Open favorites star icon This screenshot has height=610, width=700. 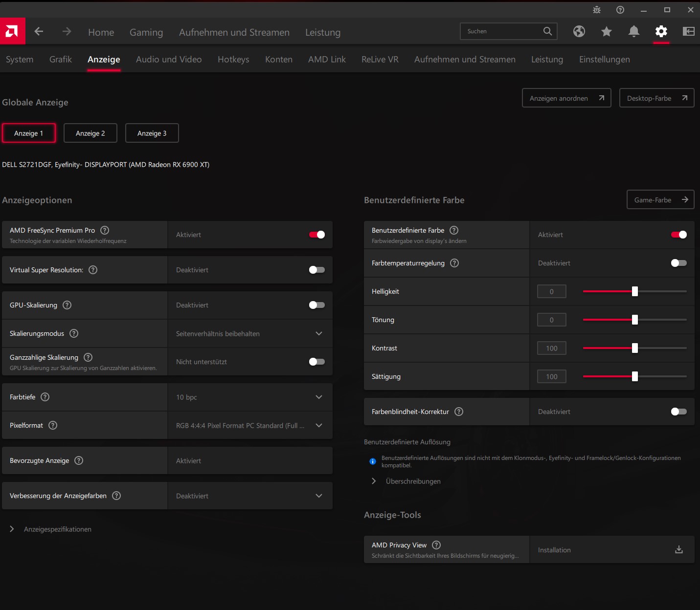tap(607, 31)
